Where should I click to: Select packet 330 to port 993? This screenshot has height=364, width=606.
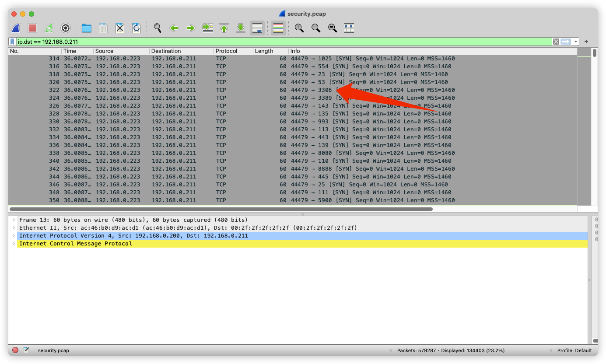(293, 122)
